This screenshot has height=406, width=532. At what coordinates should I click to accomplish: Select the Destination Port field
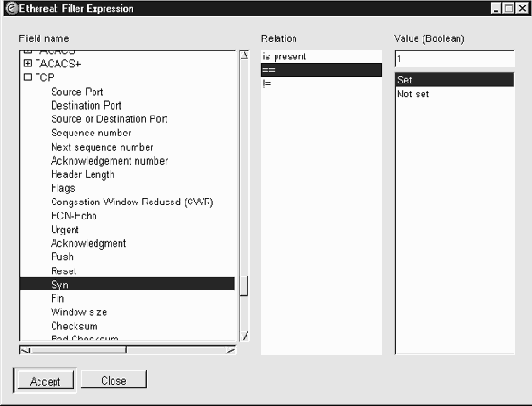pos(86,105)
